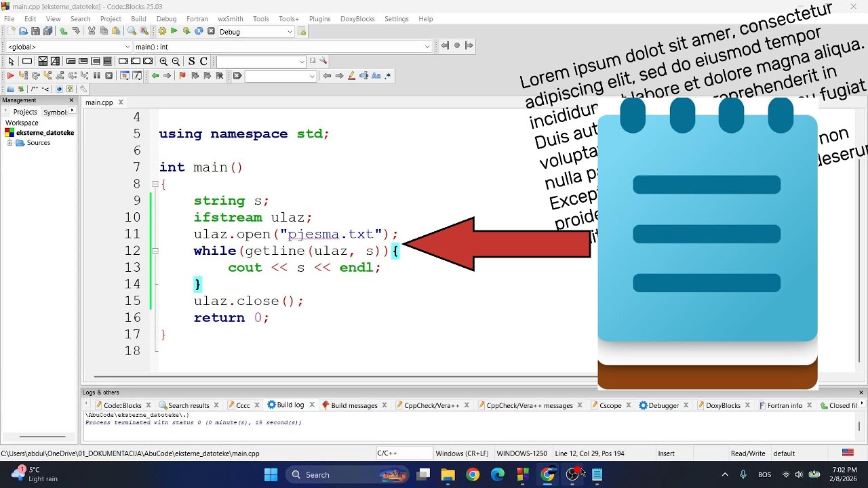
Task: Build and run the project
Action: coord(186,31)
